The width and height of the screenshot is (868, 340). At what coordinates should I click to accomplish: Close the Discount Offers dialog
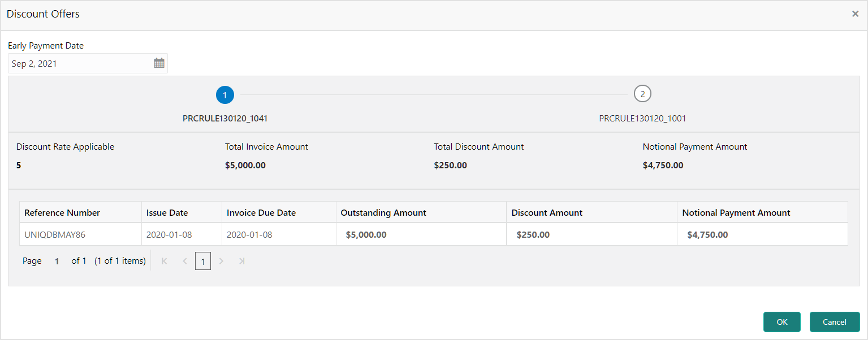(x=855, y=14)
